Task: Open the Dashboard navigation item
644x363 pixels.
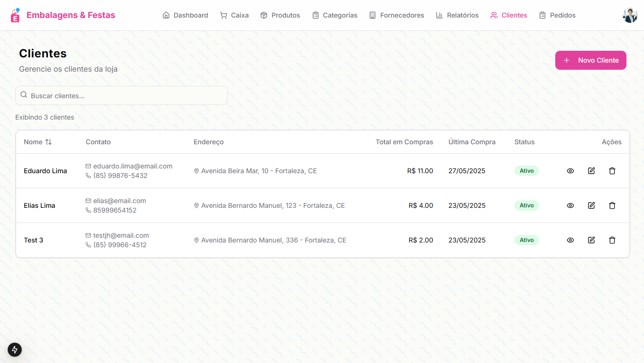Action: [185, 15]
